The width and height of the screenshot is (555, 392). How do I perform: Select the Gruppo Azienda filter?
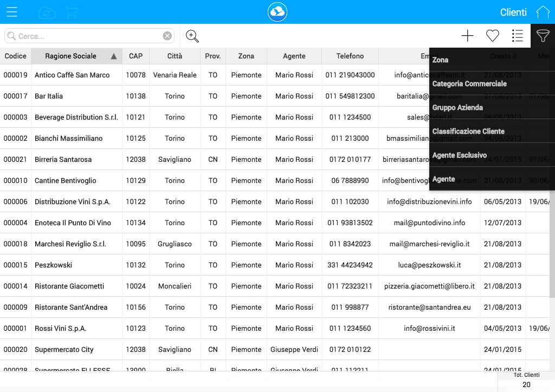coord(492,107)
